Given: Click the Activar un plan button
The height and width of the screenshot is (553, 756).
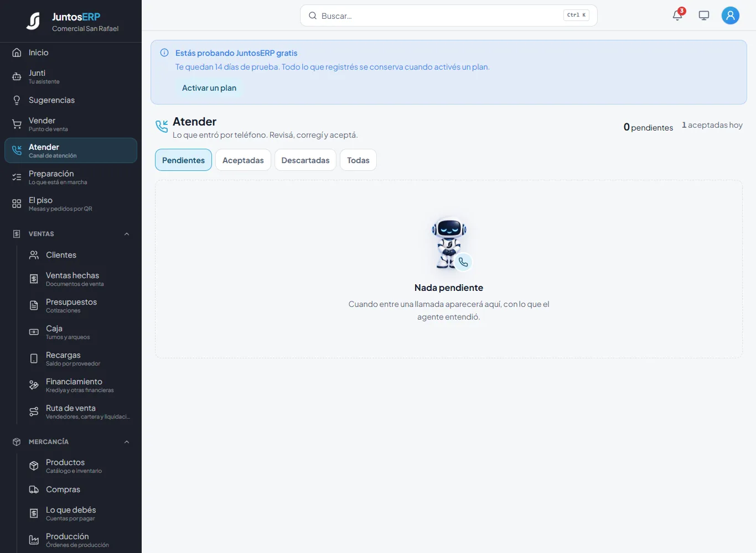Looking at the screenshot, I should pos(209,88).
